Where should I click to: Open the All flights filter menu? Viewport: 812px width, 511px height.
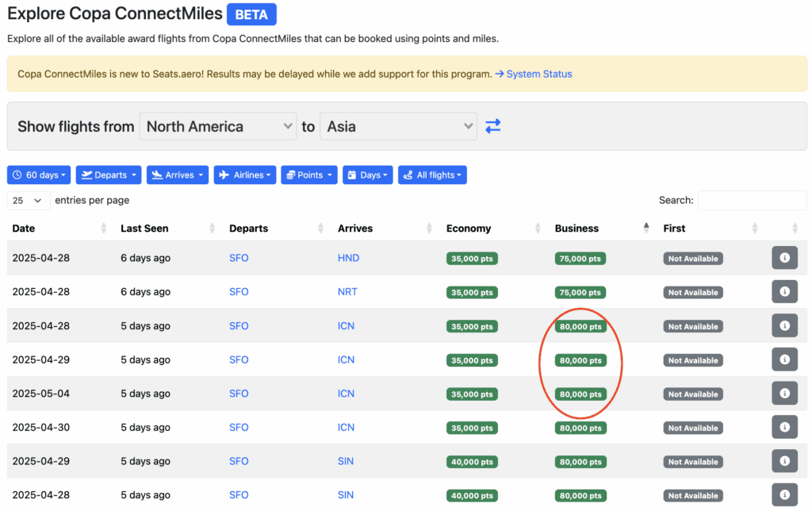432,175
